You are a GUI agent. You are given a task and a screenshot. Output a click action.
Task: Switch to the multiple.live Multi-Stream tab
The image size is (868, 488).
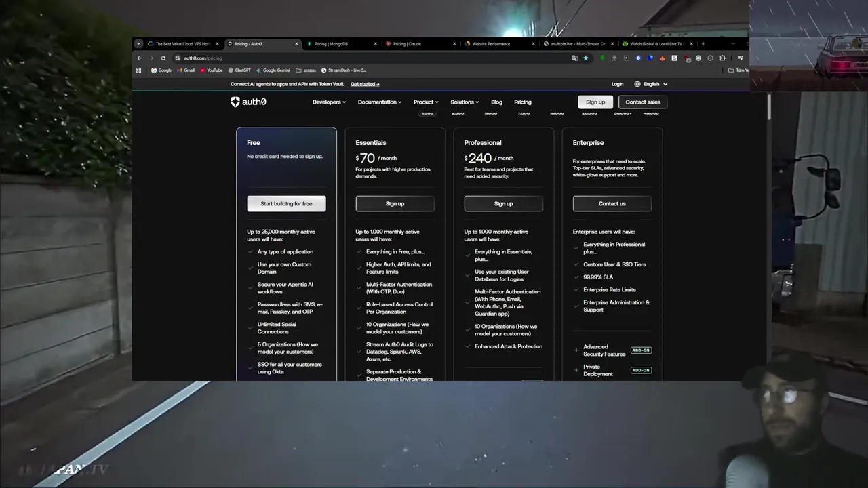579,43
